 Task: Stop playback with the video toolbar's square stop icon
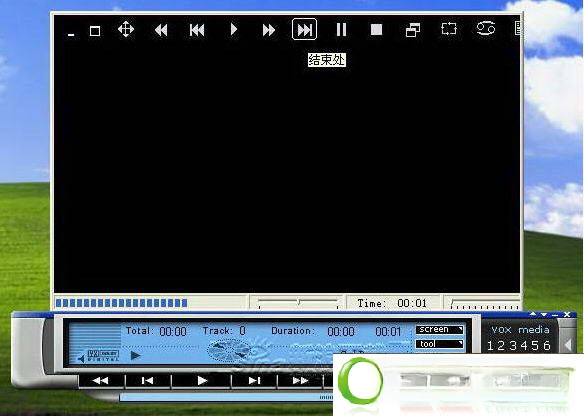coord(377,29)
